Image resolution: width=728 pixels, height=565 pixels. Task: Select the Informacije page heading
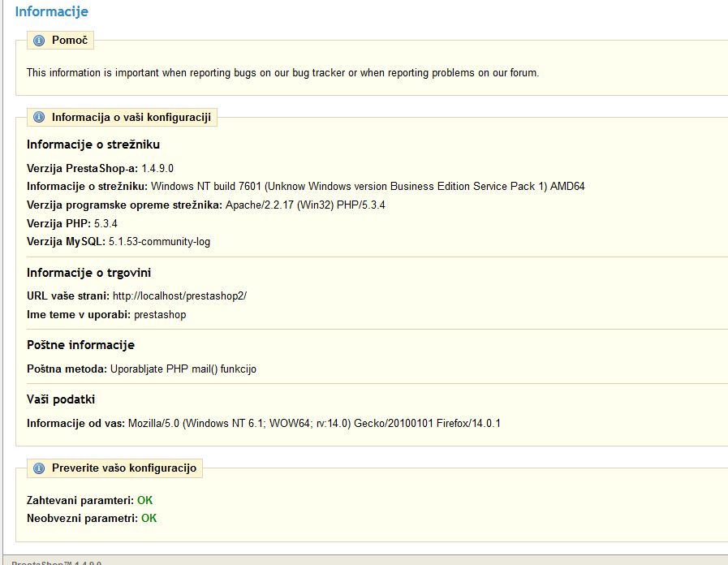51,11
